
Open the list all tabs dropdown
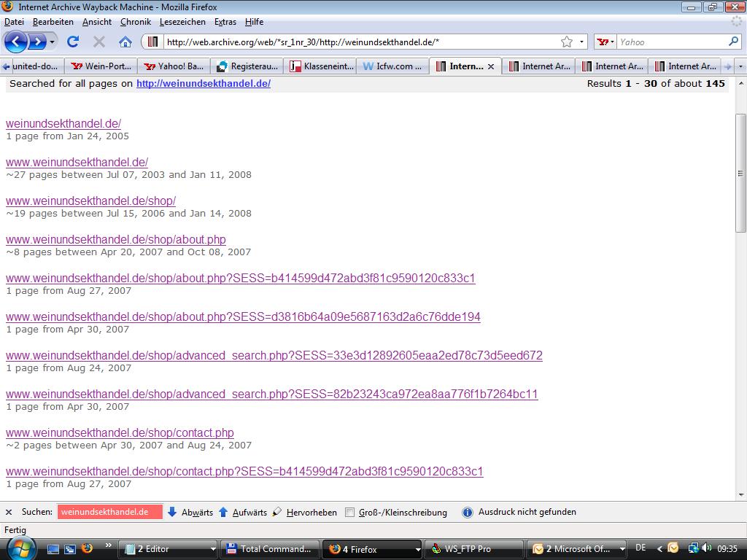741,66
